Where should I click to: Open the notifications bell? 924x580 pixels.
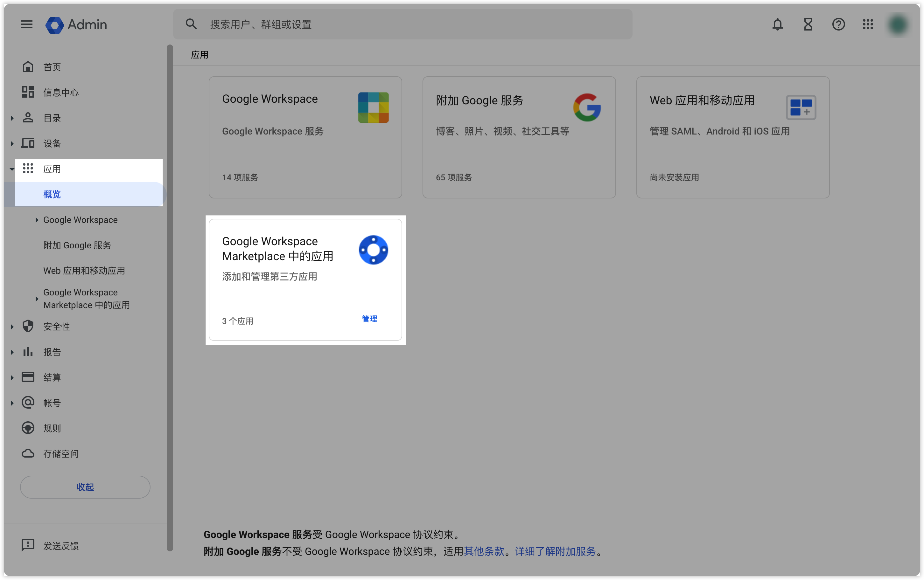tap(777, 24)
